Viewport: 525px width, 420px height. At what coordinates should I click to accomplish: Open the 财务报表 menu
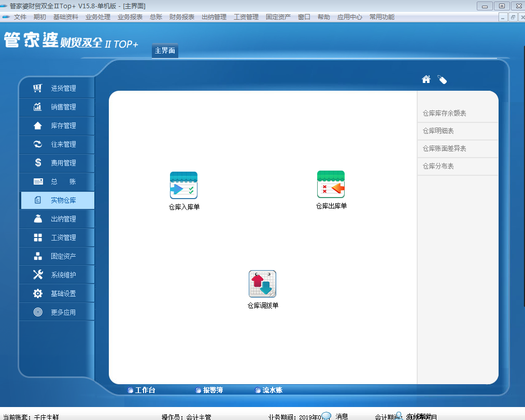(182, 17)
